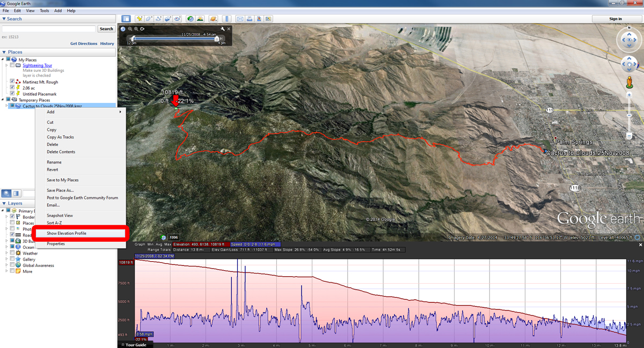This screenshot has height=348, width=644.
Task: Click the Record a Tour icon
Action: [177, 19]
